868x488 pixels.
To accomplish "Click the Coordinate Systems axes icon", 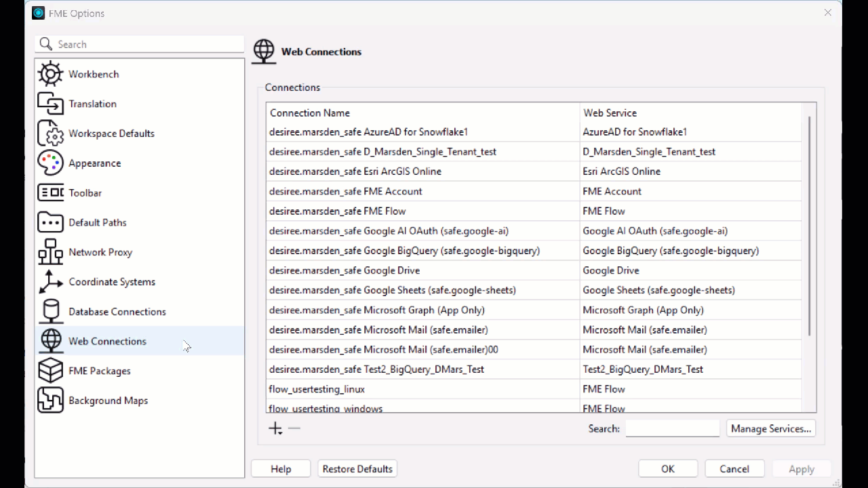I will pos(50,282).
